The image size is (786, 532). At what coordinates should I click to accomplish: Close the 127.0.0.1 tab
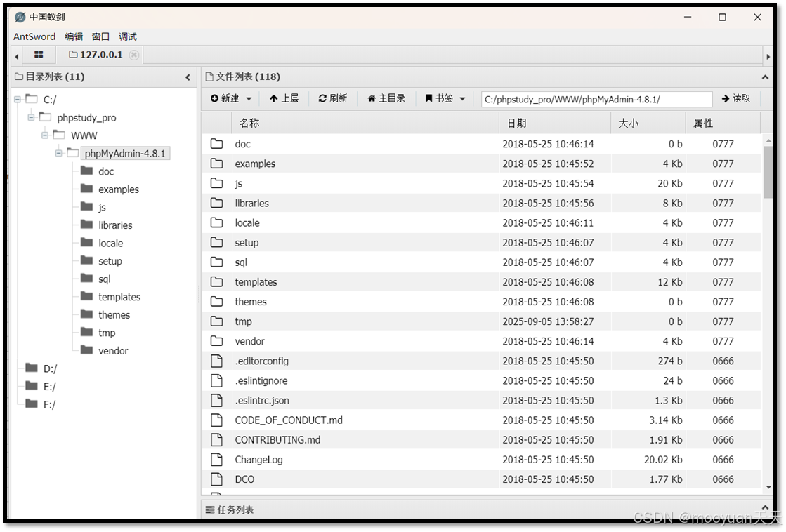pos(134,55)
